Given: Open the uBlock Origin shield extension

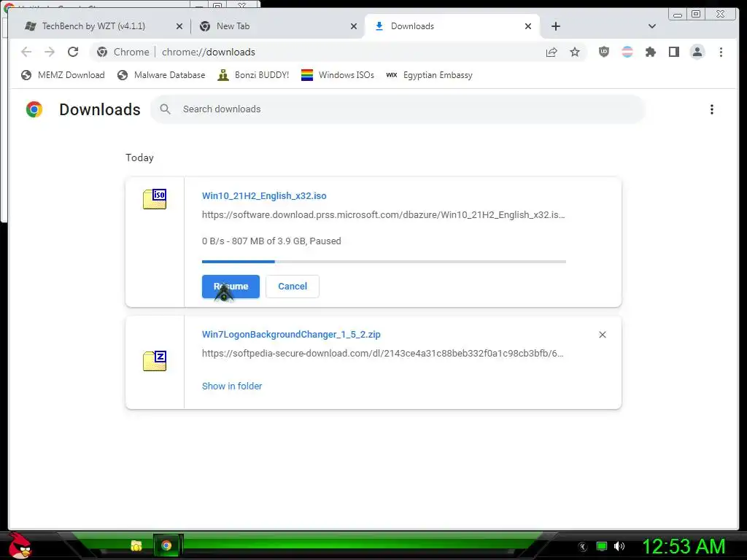Looking at the screenshot, I should pos(603,52).
